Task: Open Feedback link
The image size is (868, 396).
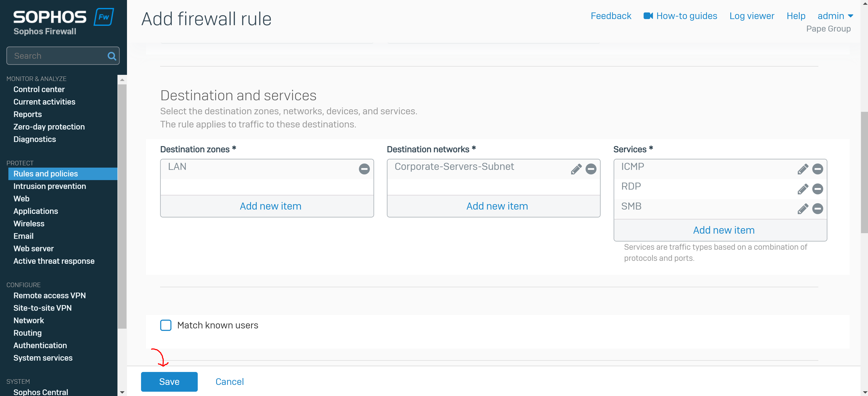Action: coord(611,16)
